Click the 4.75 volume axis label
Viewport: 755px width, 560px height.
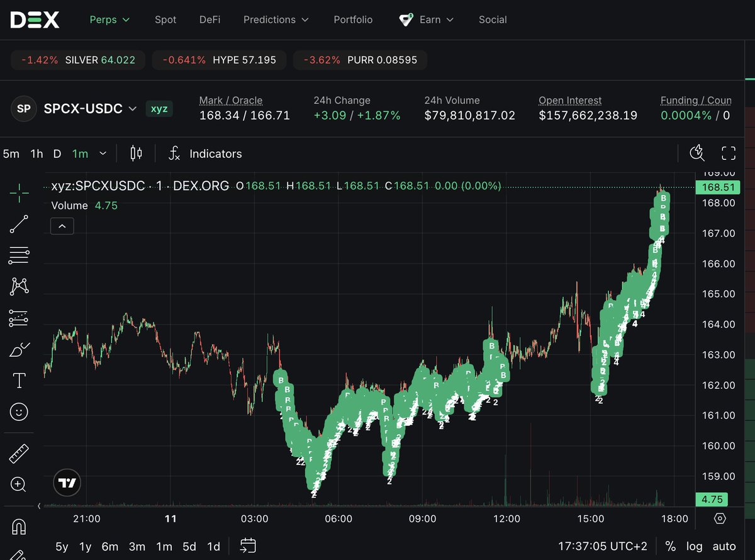[x=712, y=499]
